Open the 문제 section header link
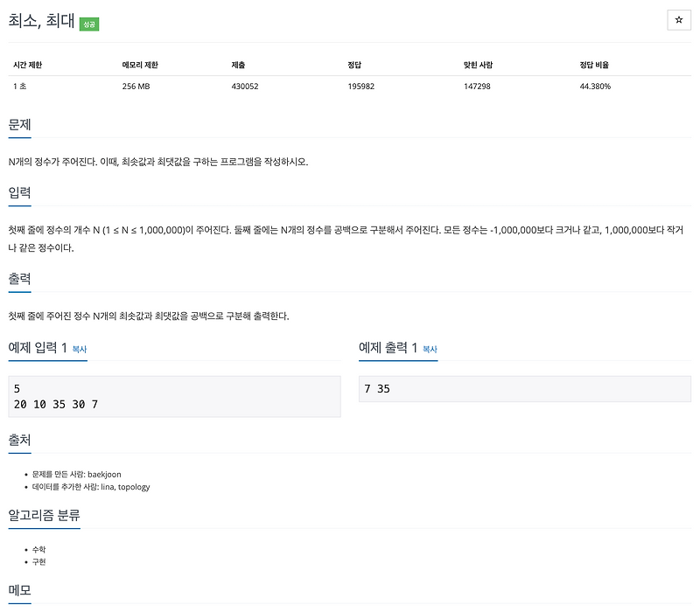The image size is (700, 612). coord(19,125)
